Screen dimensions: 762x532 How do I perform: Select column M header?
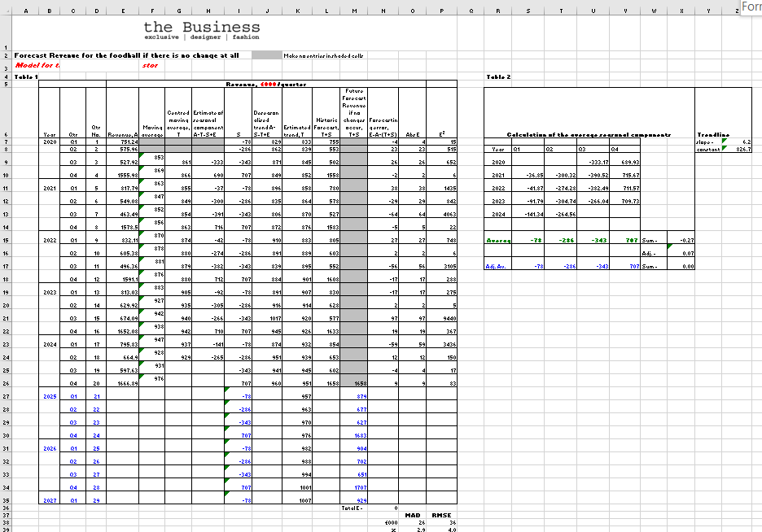354,11
